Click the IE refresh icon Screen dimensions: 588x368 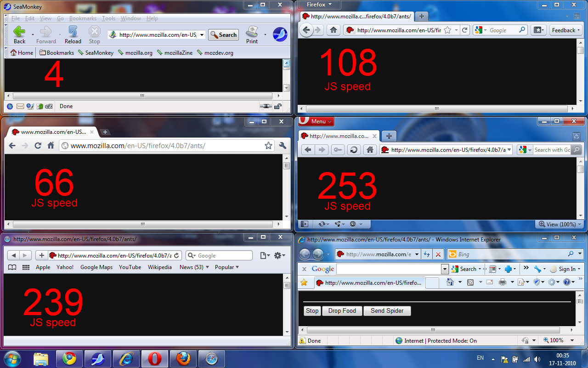427,254
